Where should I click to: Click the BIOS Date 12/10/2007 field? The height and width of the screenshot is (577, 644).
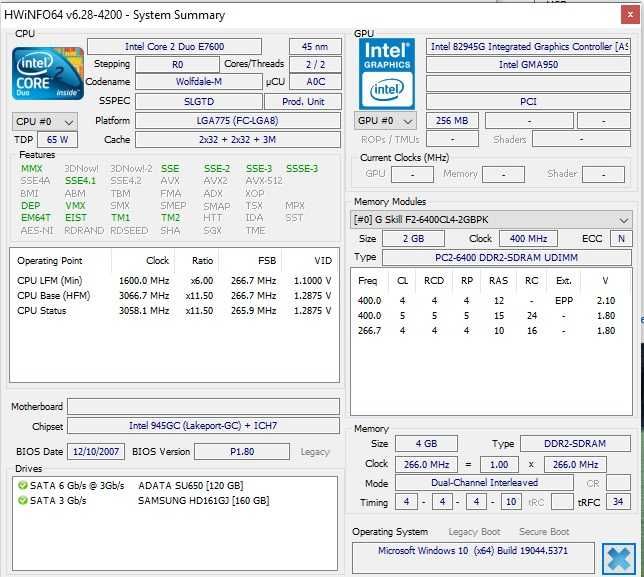pyautogui.click(x=96, y=452)
